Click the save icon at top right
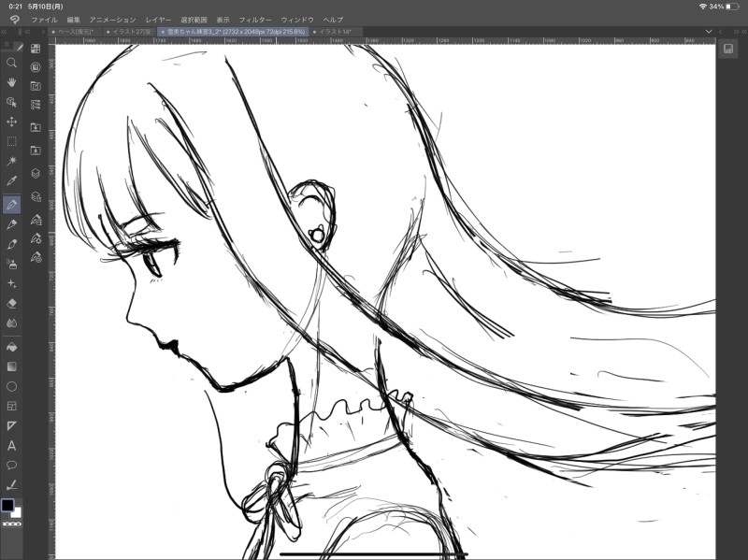 tap(728, 49)
